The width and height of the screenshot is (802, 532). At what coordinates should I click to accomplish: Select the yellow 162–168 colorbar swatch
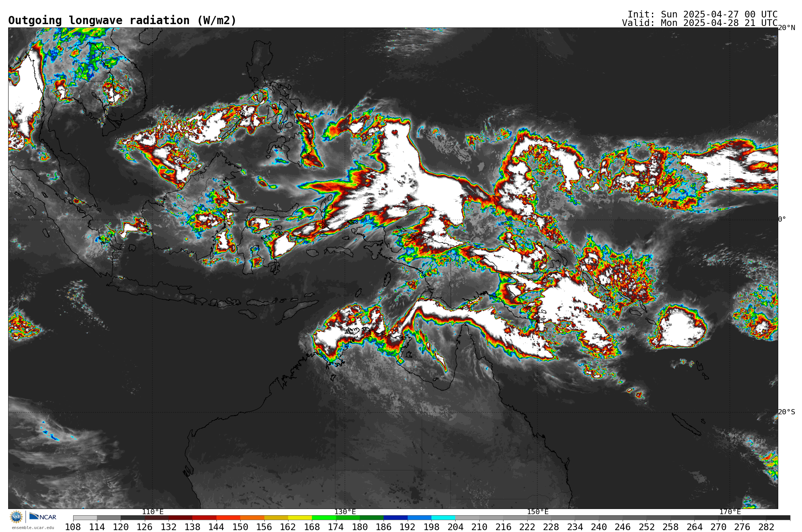tap(300, 518)
